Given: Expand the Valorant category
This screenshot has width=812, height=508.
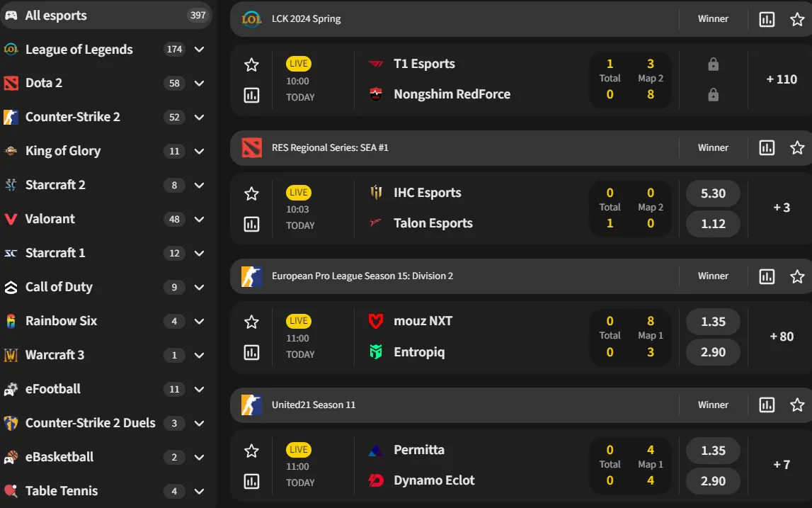Looking at the screenshot, I should point(199,219).
